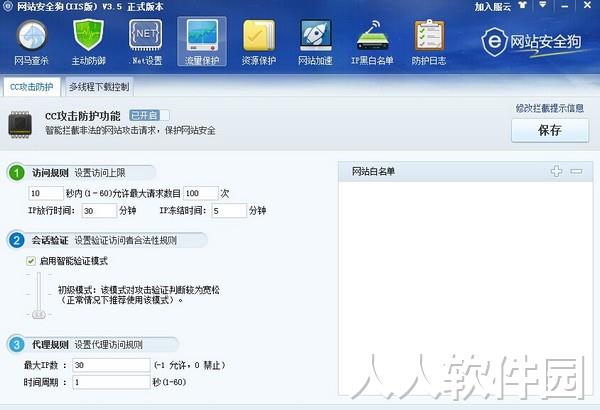Image resolution: width=600 pixels, height=410 pixels.
Task: Click the IP冻结时间 field
Action: pyautogui.click(x=229, y=211)
